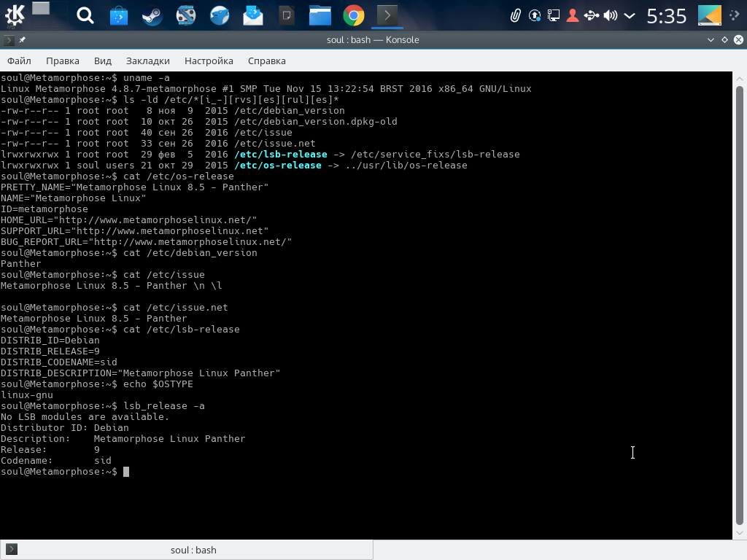Open the film-reel video editor launcher

(x=186, y=16)
